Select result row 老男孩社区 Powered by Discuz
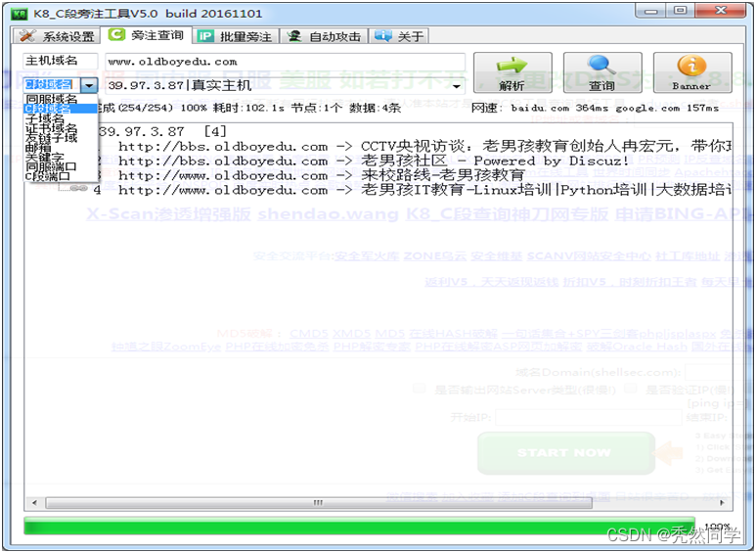The image size is (756, 553). point(374,161)
